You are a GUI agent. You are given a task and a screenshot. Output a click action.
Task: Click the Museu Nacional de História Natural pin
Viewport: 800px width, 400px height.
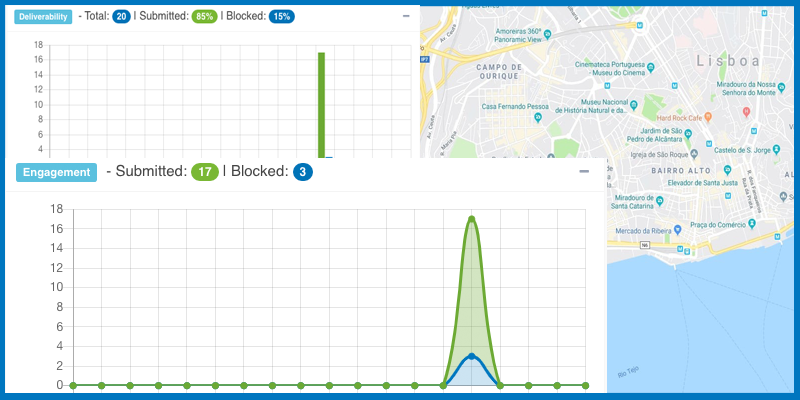(x=634, y=105)
